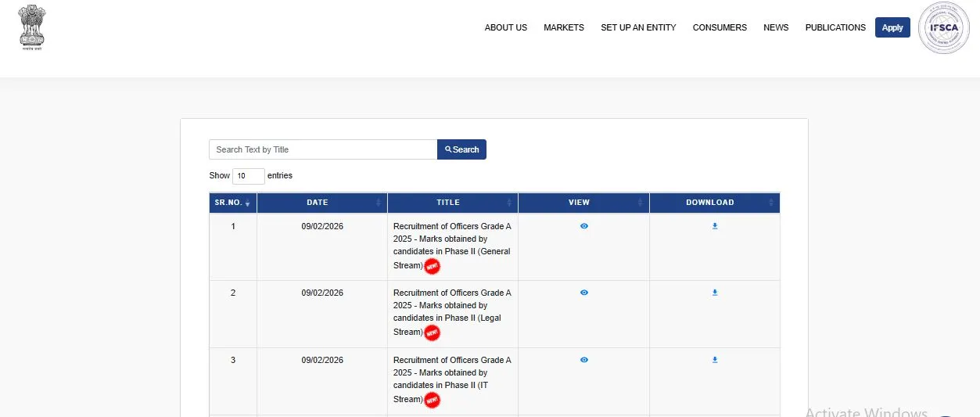Screen dimensions: 980x417
Task: Click the Show entries number box
Action: (248, 176)
